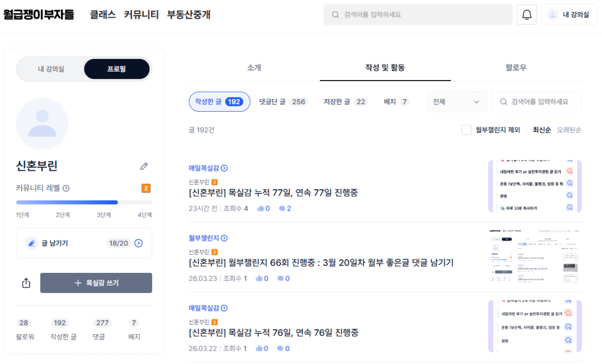Expand the 월부챌린지 category link arrow

click(224, 238)
